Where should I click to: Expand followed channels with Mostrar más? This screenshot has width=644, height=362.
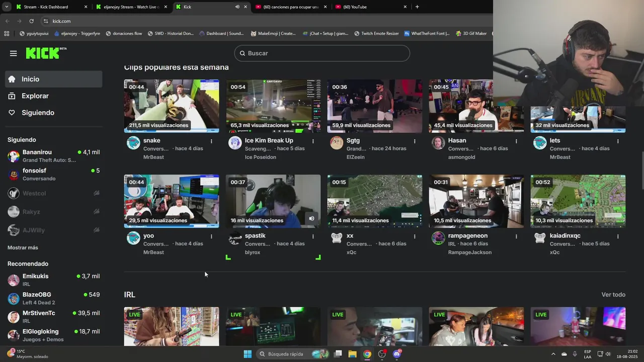click(23, 247)
